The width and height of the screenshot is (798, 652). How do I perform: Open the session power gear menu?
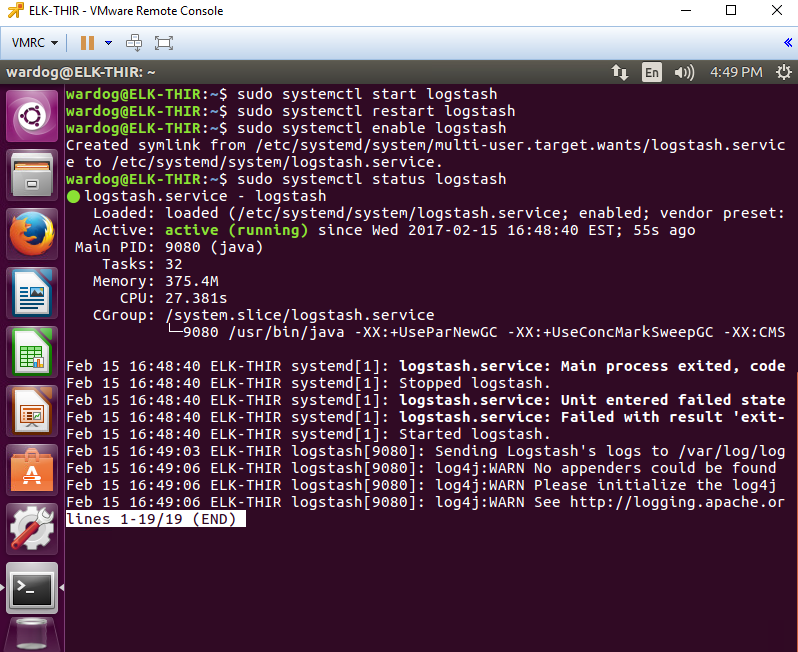pos(783,72)
